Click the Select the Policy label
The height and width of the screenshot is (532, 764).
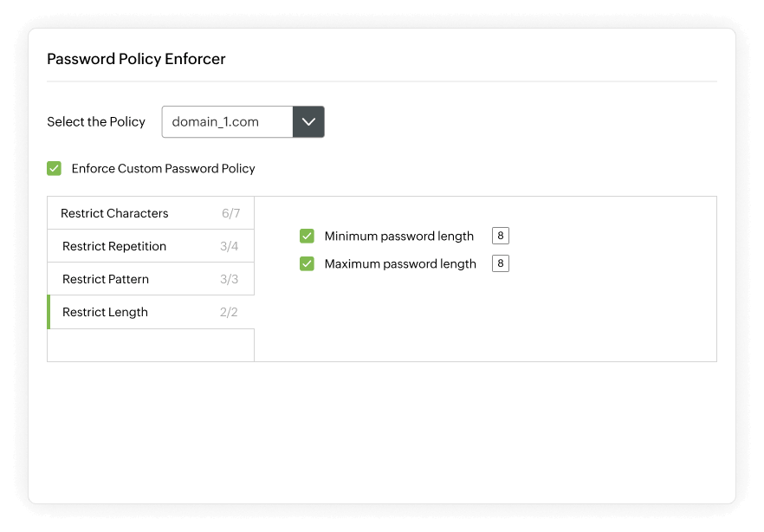[x=96, y=121]
